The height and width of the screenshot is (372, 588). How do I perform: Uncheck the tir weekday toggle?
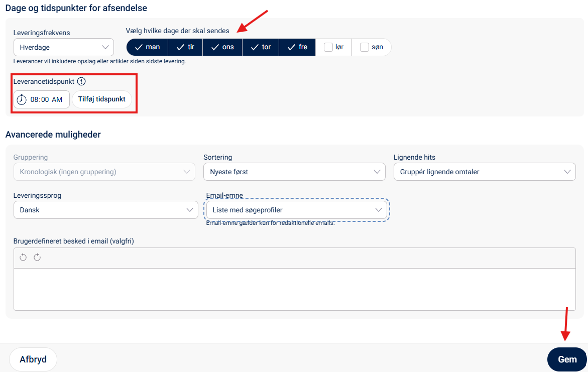pos(185,47)
